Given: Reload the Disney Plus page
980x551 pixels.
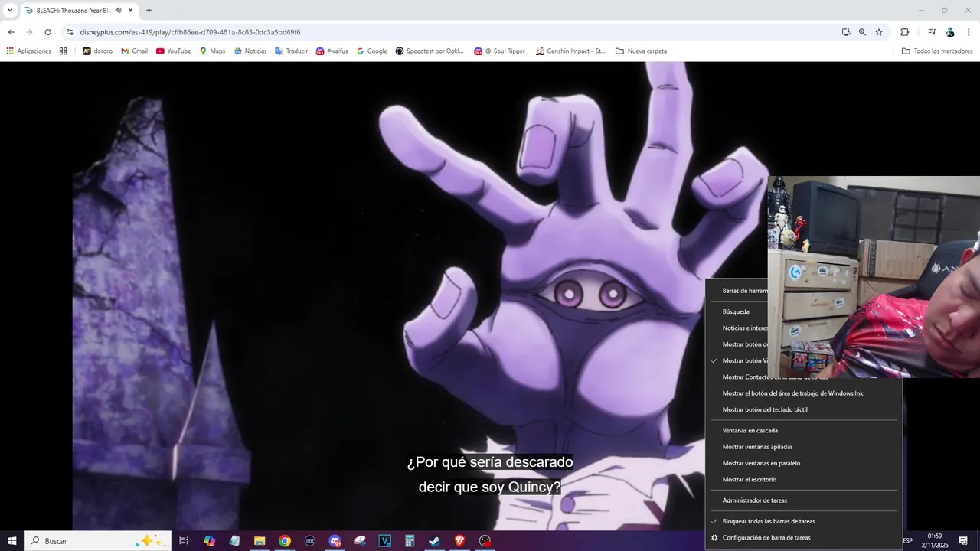Looking at the screenshot, I should (48, 32).
